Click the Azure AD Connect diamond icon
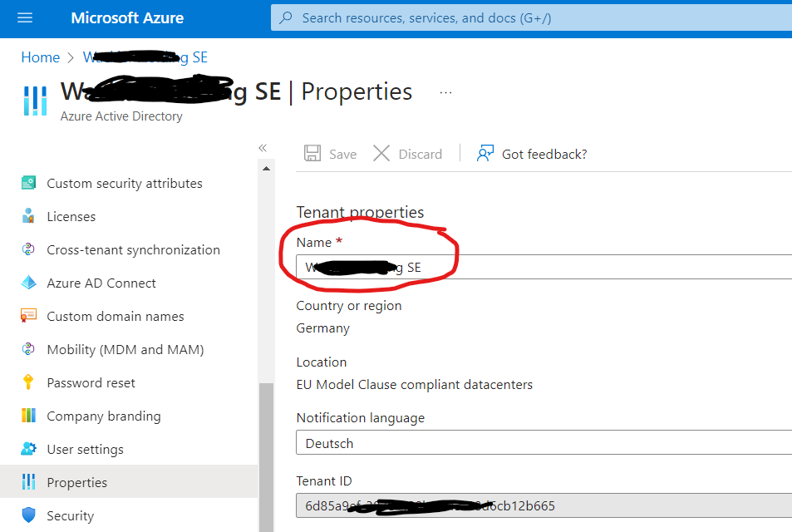This screenshot has height=532, width=792. [29, 283]
